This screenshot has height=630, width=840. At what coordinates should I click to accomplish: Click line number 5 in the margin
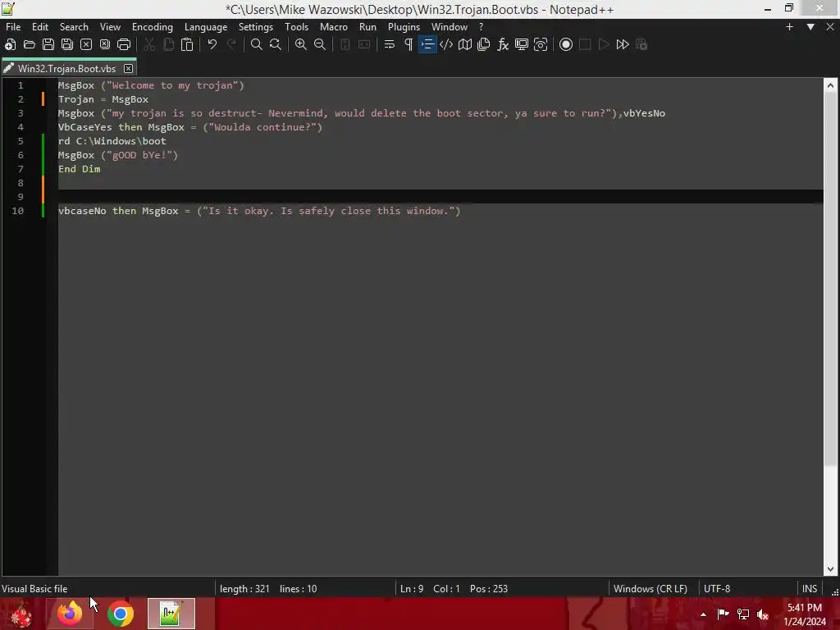pos(21,141)
